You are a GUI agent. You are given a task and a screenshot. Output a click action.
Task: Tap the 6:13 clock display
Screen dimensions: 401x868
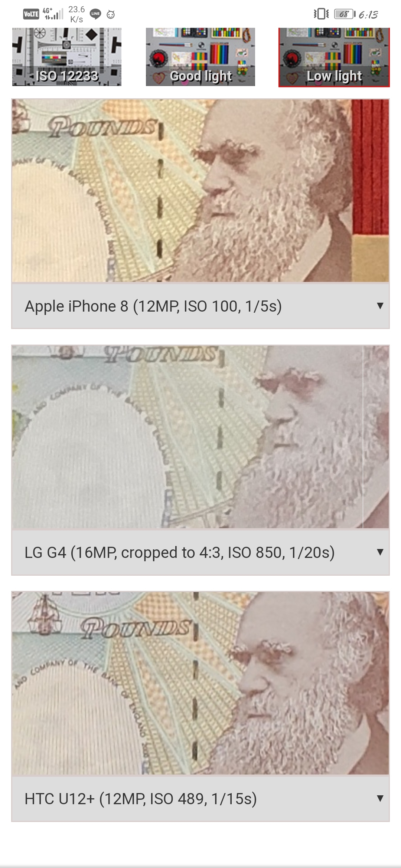point(368,15)
